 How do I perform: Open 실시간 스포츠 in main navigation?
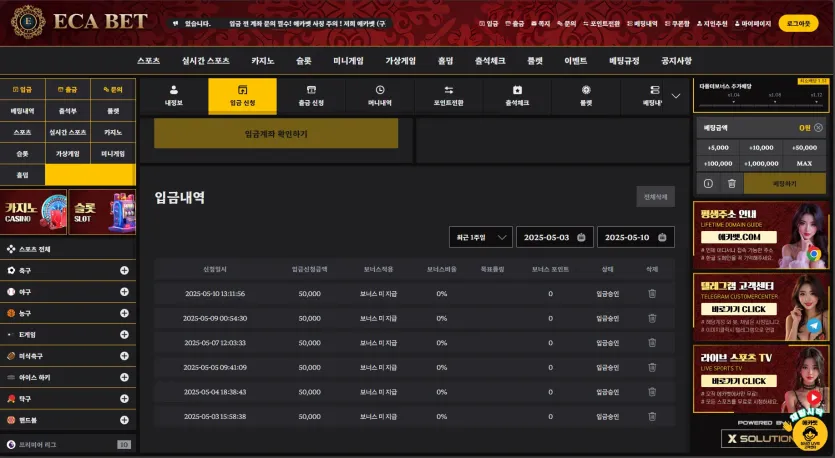click(206, 61)
